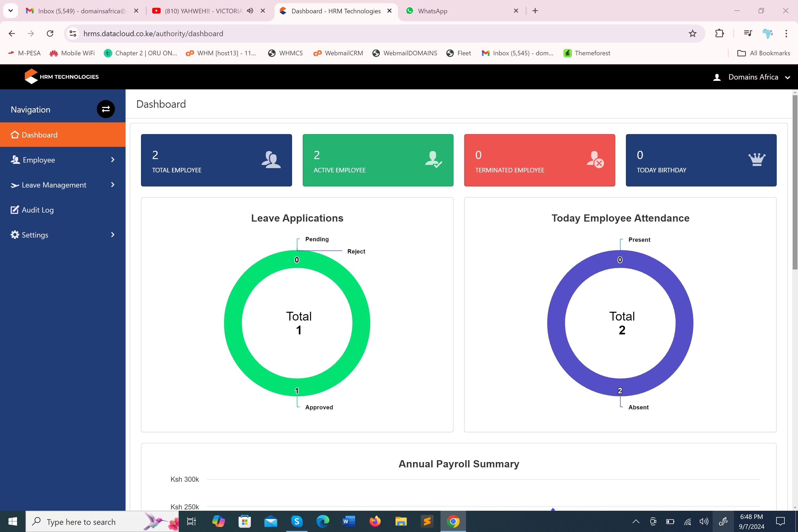Screen dimensions: 798x532
Task: Click the Active Employee checkmark icon
Action: click(x=433, y=159)
